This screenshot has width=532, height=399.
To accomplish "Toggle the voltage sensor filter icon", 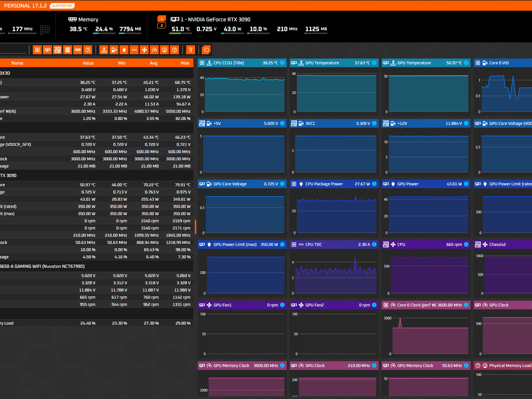I will pos(114,50).
